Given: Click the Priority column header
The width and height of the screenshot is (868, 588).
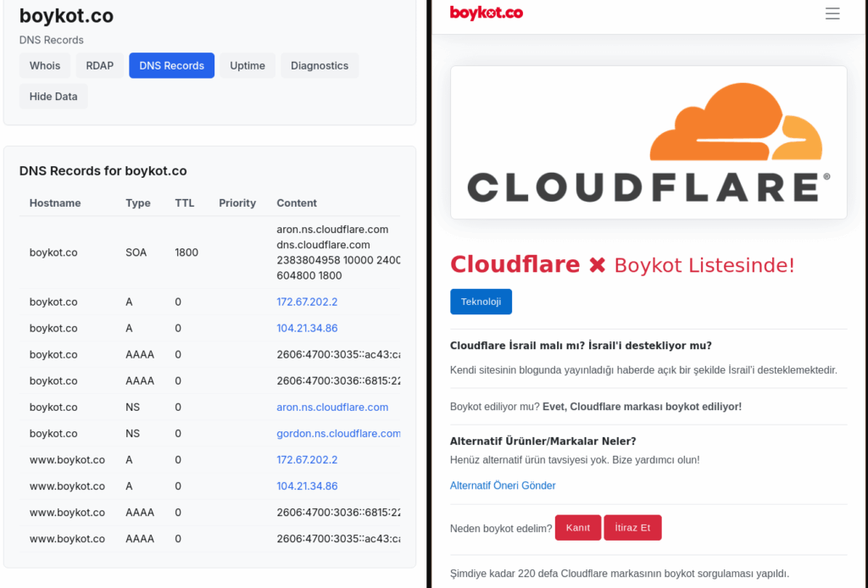Looking at the screenshot, I should [237, 203].
